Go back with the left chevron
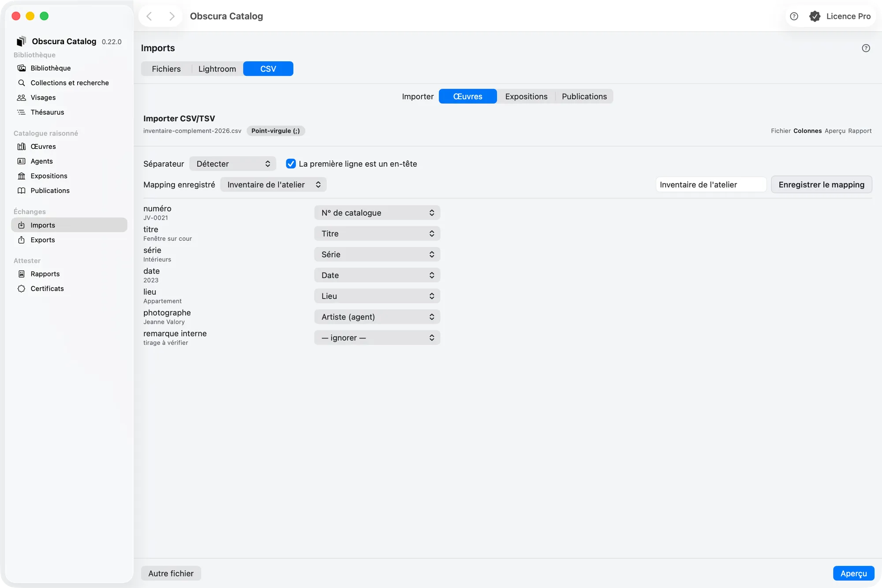Image resolution: width=882 pixels, height=588 pixels. (149, 16)
